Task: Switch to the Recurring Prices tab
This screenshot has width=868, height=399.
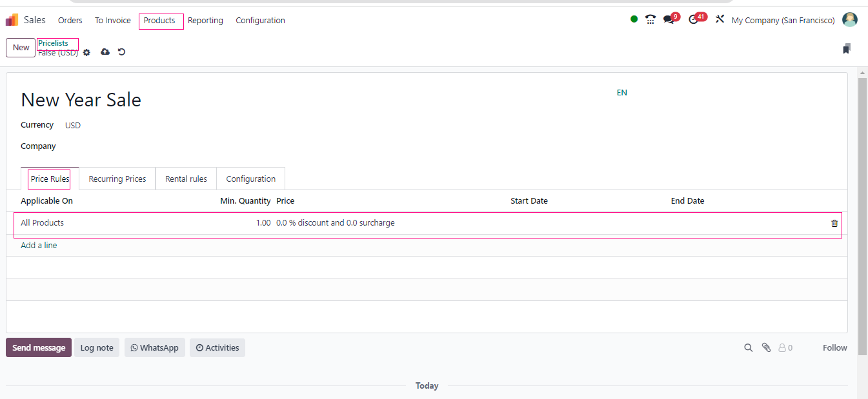Action: [x=117, y=179]
